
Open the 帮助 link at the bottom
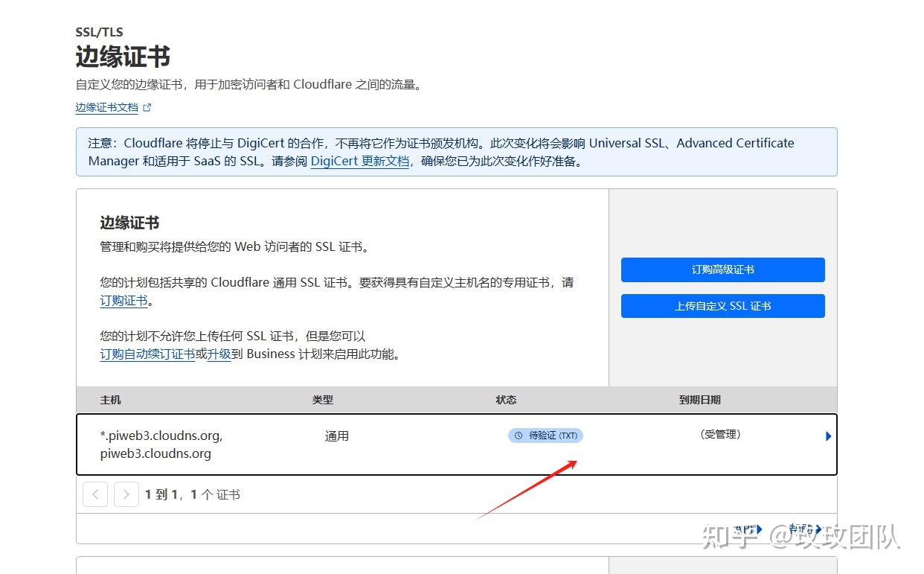point(802,529)
